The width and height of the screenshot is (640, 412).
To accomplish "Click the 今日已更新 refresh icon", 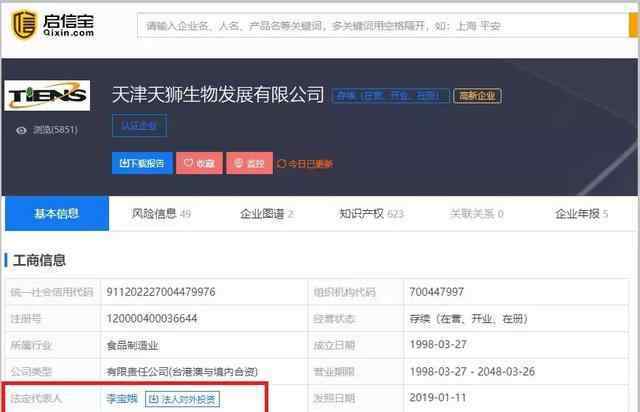I will click(x=282, y=163).
